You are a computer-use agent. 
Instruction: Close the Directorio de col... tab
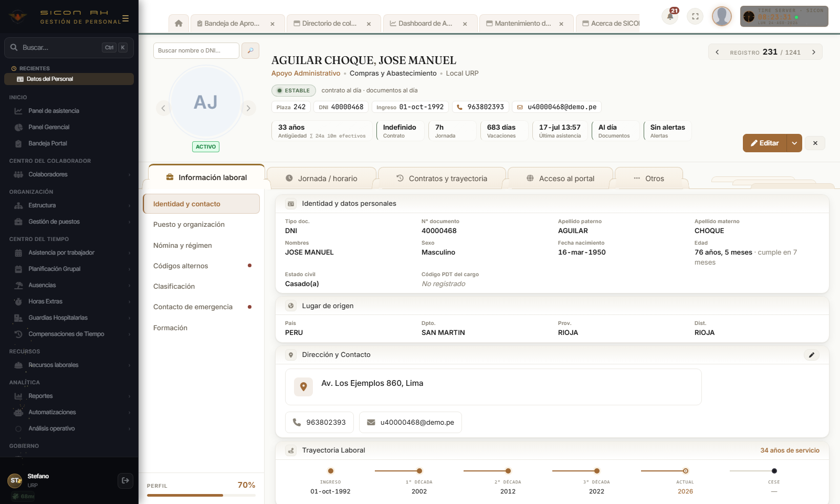[369, 24]
